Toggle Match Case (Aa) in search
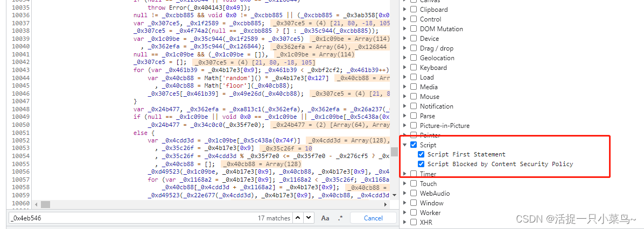Image resolution: width=644 pixels, height=229 pixels. pyautogui.click(x=325, y=218)
